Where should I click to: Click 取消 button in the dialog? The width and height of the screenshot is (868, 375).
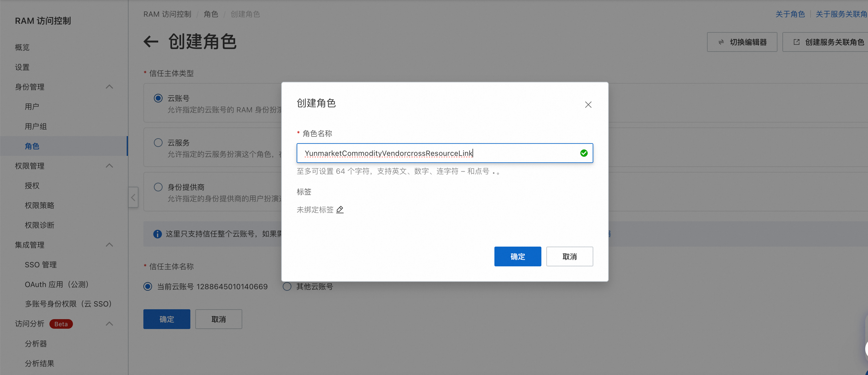(x=569, y=256)
